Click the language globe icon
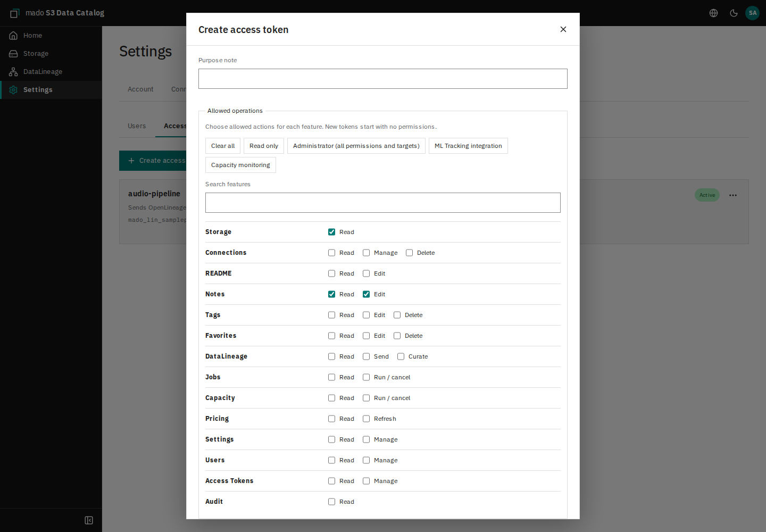Screen dimensions: 766x532 [x=714, y=13]
